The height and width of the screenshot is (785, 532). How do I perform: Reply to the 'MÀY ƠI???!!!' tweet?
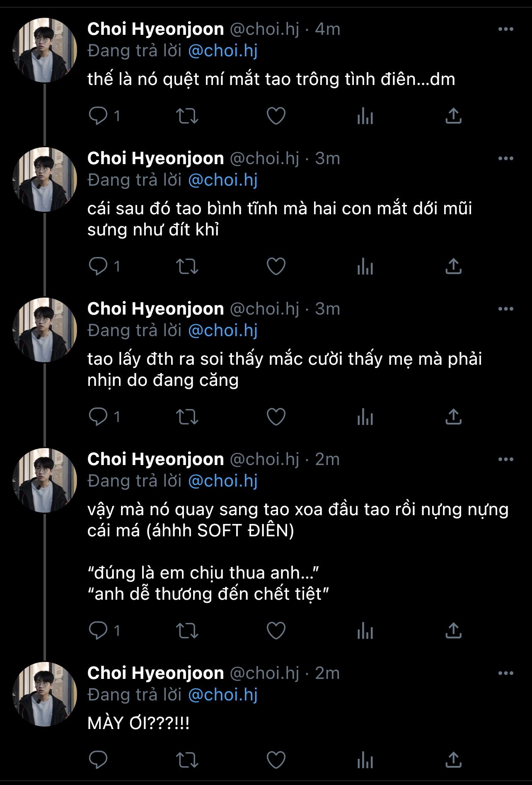[98, 760]
